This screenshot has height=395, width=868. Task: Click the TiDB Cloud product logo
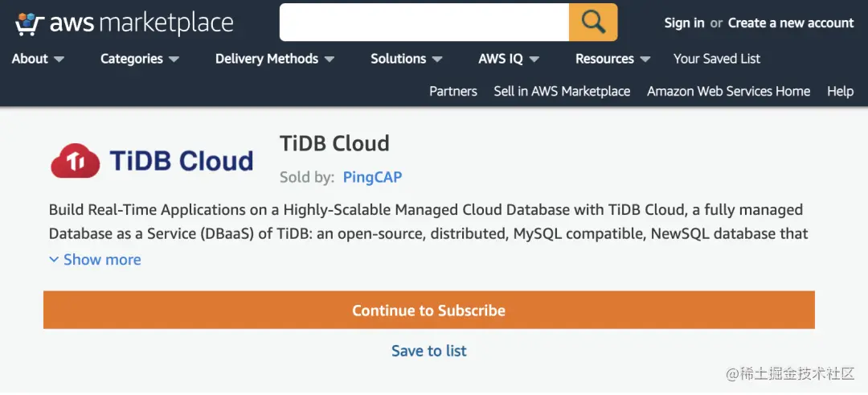click(153, 161)
